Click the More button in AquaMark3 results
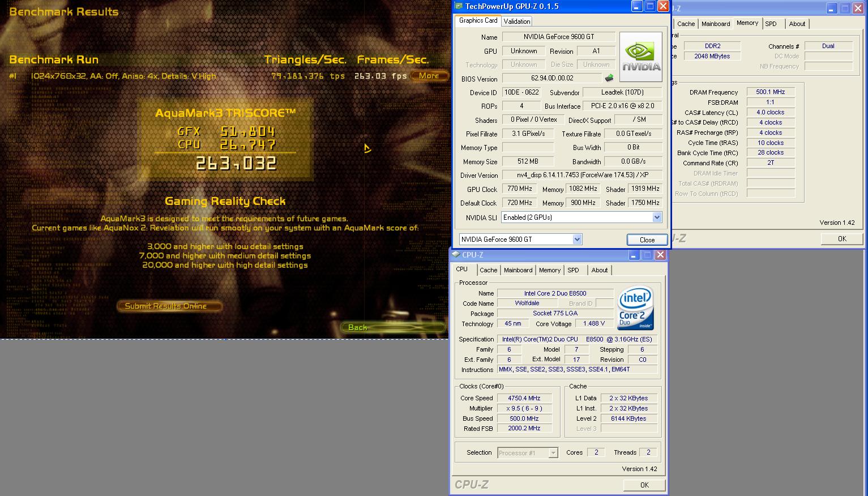Image resolution: width=868 pixels, height=496 pixels. click(429, 75)
